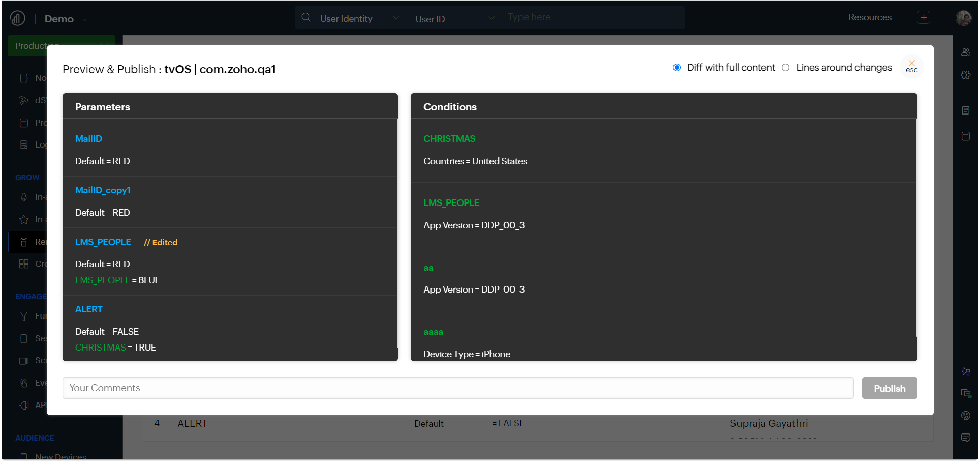The height and width of the screenshot is (463, 980).
Task: Click the list notes icon in right rail
Action: (966, 136)
